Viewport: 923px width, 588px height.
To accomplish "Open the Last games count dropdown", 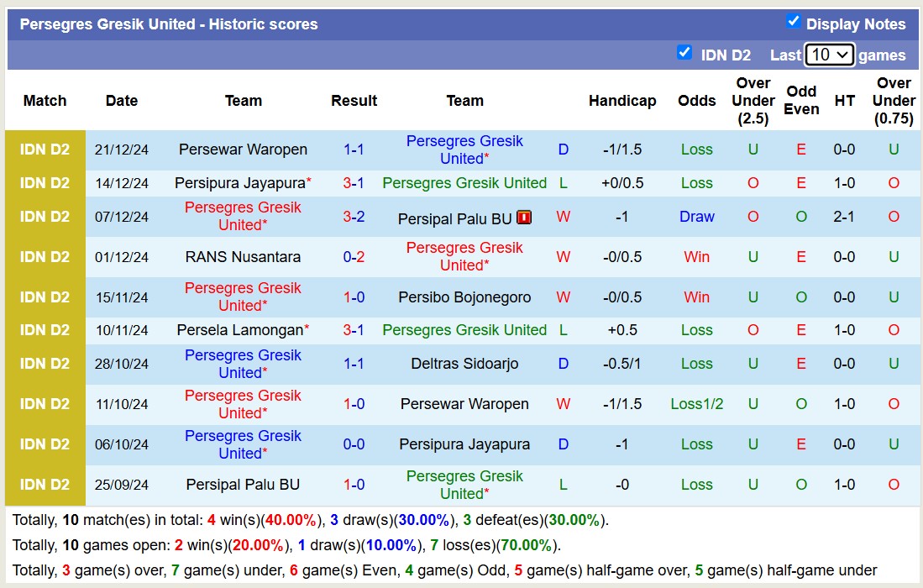I will 829,55.
